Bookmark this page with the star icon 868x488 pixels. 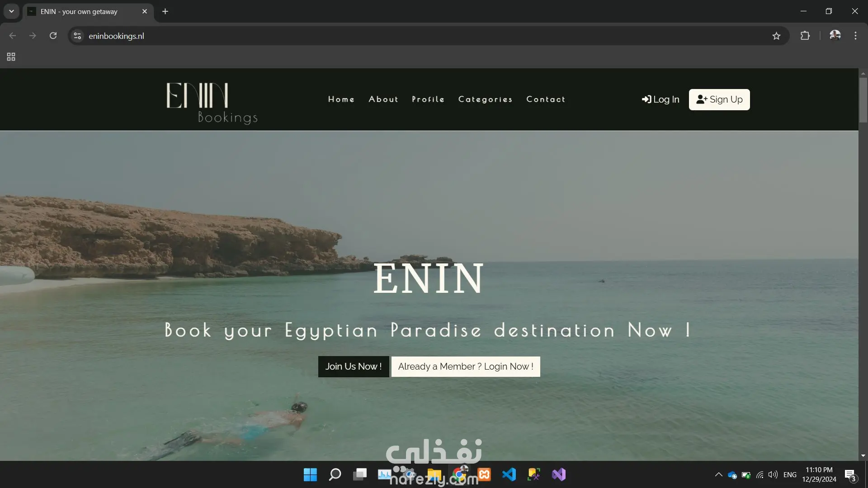776,36
